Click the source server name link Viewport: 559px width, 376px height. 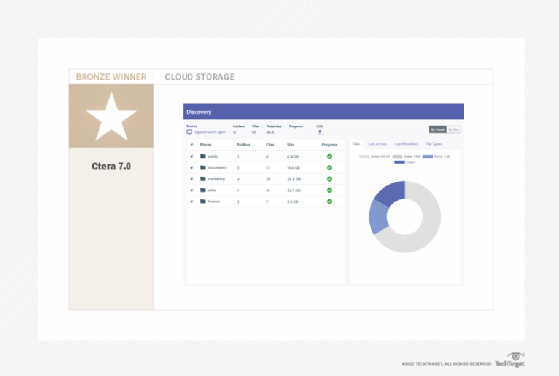tap(210, 132)
